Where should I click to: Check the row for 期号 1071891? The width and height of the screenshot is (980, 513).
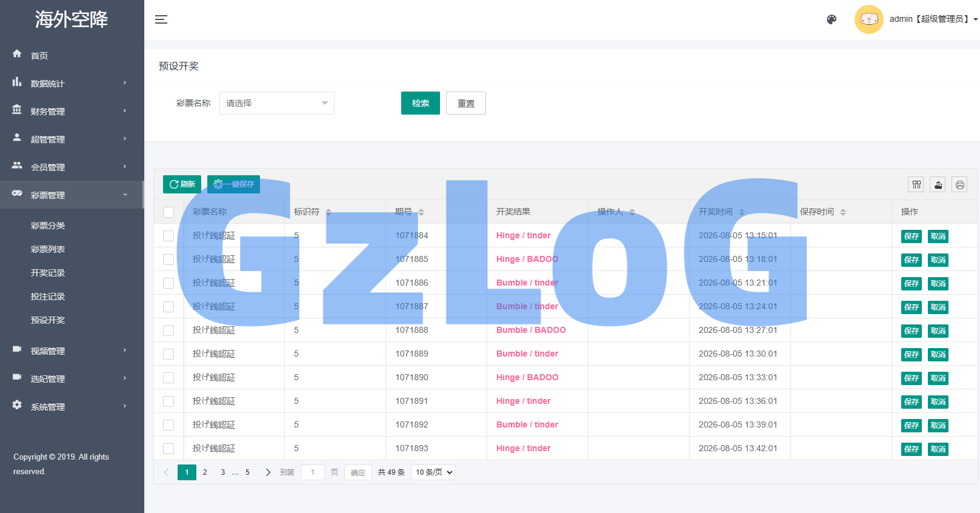tap(168, 401)
